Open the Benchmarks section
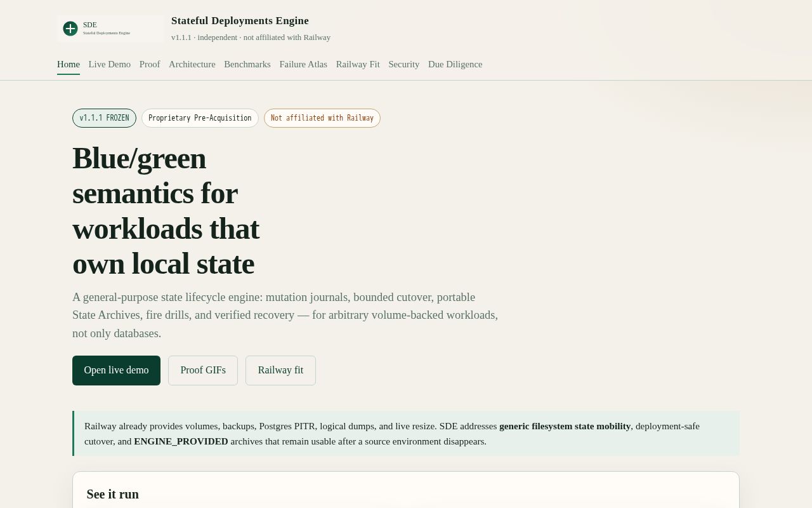 tap(247, 64)
